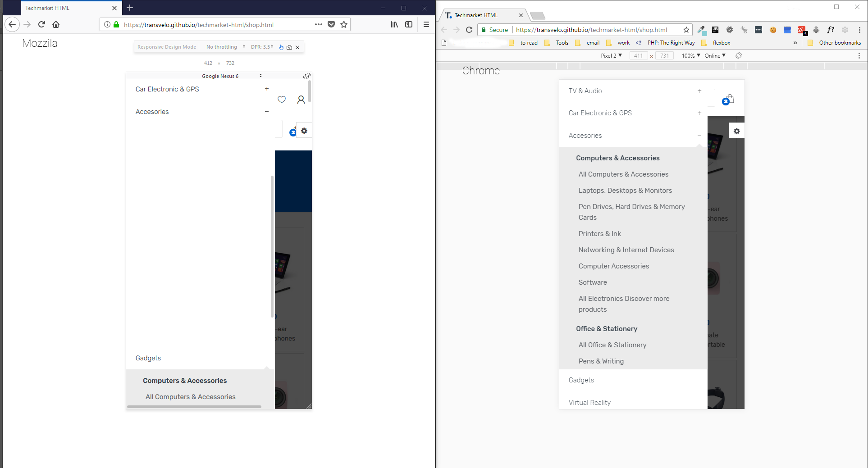Click the Firefox home icon
This screenshot has width=868, height=468.
56,24
